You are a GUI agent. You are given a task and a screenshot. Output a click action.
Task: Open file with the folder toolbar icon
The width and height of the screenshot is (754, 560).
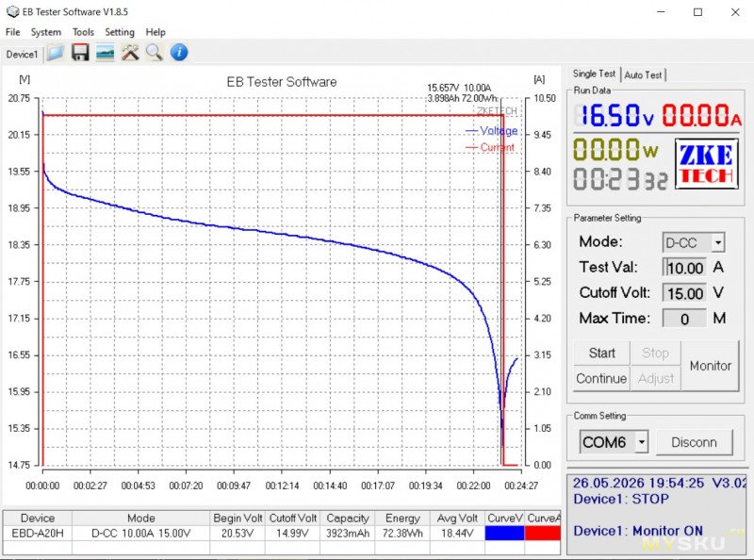point(56,53)
